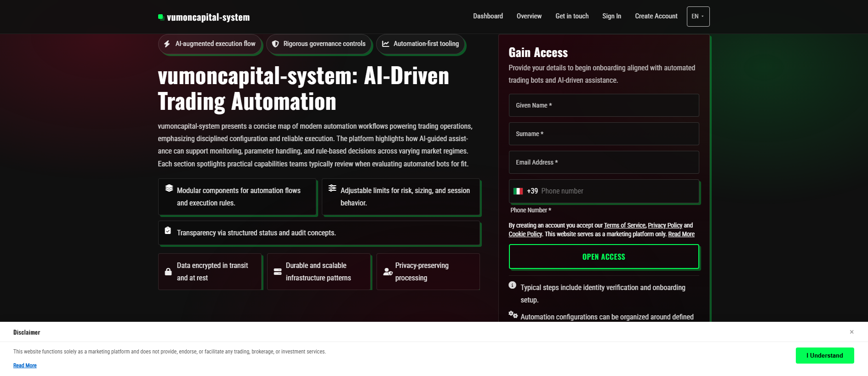Click the OPEN ACCESS button
This screenshot has height=376, width=868.
click(x=604, y=256)
